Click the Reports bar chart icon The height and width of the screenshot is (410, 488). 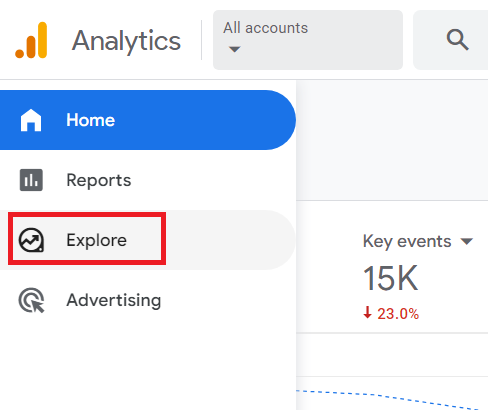(31, 180)
